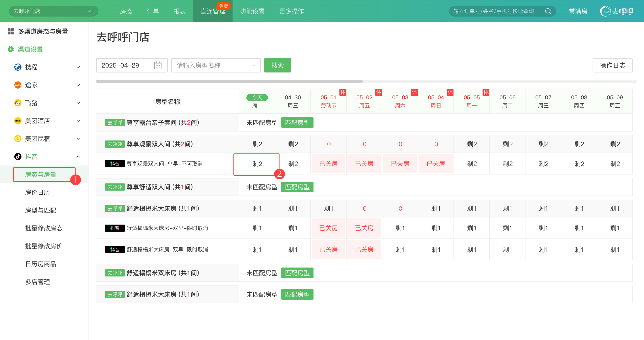Click the Meituan Minsu (美团民宿) icon
The width and height of the screenshot is (644, 340).
[18, 138]
